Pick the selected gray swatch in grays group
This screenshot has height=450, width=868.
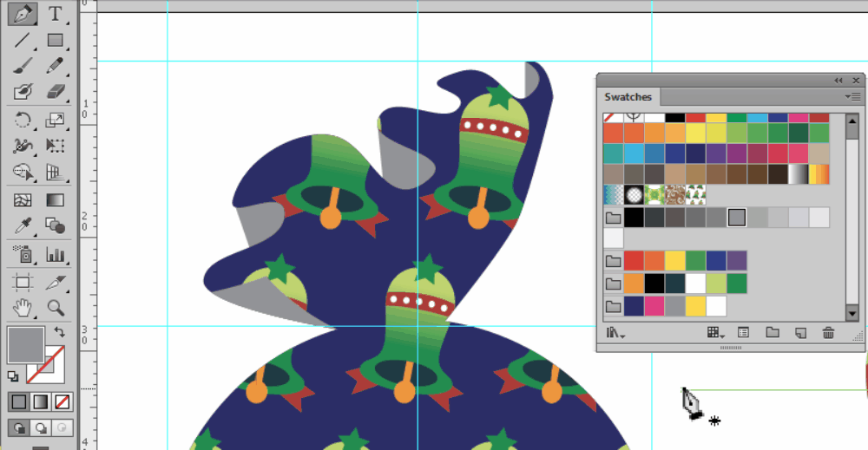(x=737, y=218)
